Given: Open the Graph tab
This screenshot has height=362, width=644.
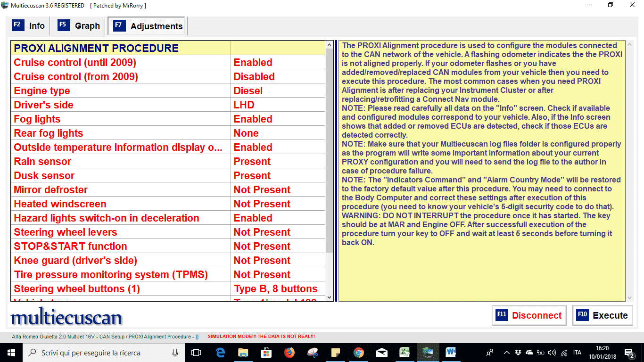Looking at the screenshot, I should [79, 26].
